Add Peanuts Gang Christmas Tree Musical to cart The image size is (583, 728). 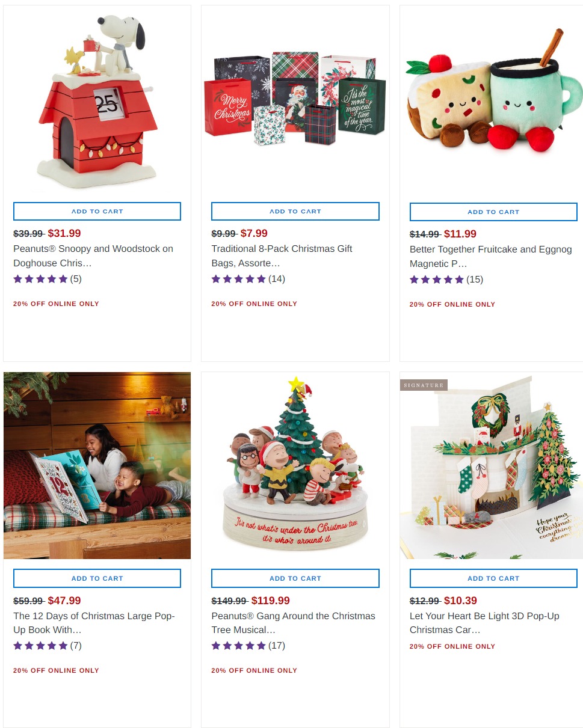click(x=295, y=578)
